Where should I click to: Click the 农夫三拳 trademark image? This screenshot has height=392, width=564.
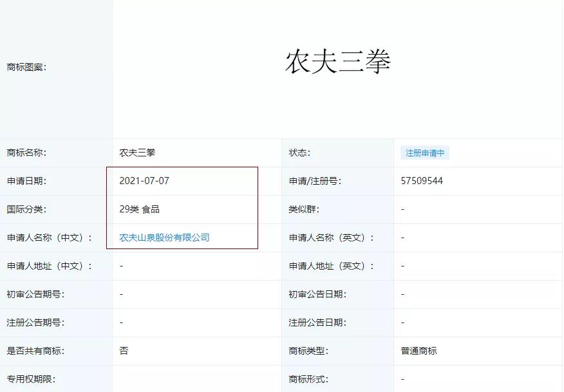[x=338, y=62]
